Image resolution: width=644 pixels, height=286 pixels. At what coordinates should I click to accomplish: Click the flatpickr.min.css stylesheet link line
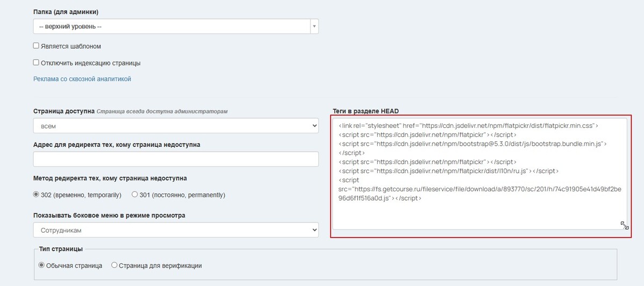[468, 125]
